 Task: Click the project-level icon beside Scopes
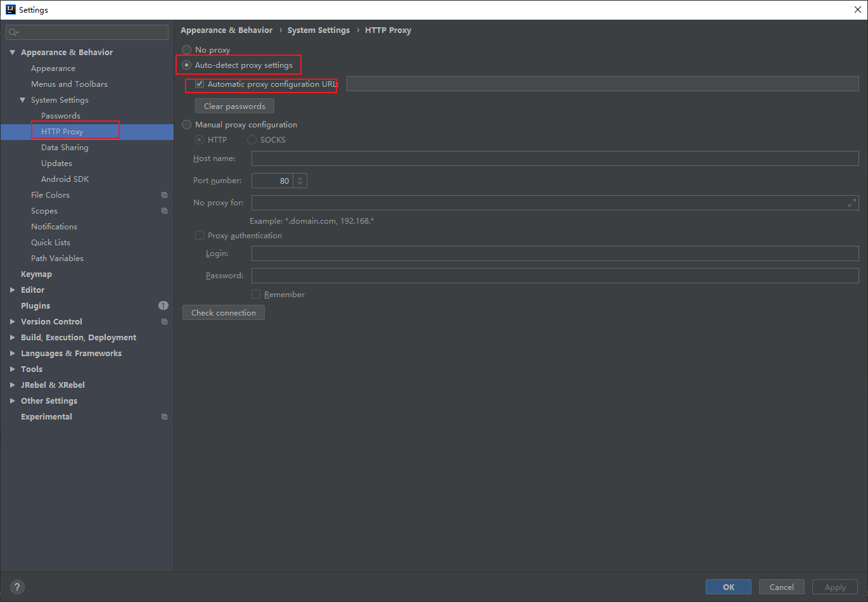[x=164, y=211]
